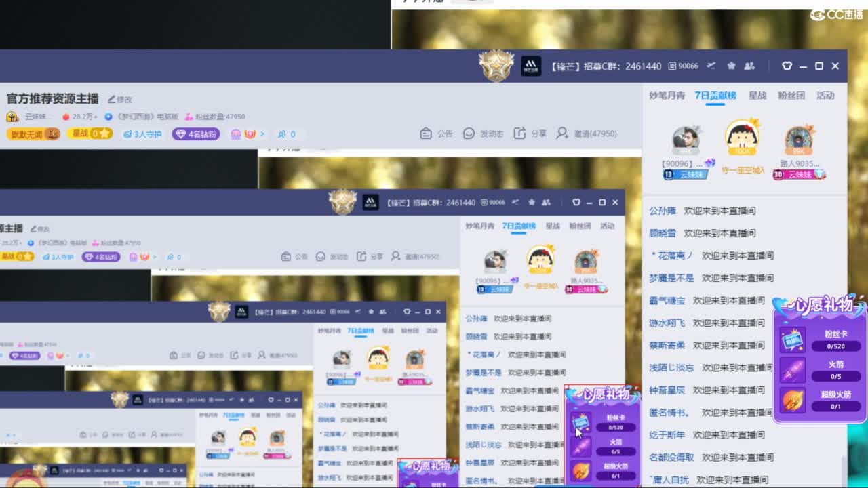Switch to 星战 tab in third nested window
The image size is (868, 488).
pyautogui.click(x=388, y=331)
